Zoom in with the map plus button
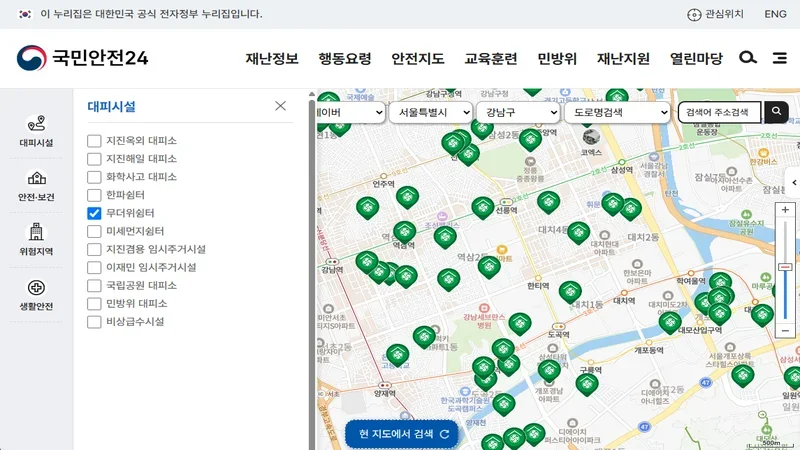Image resolution: width=800 pixels, height=450 pixels. (x=785, y=210)
